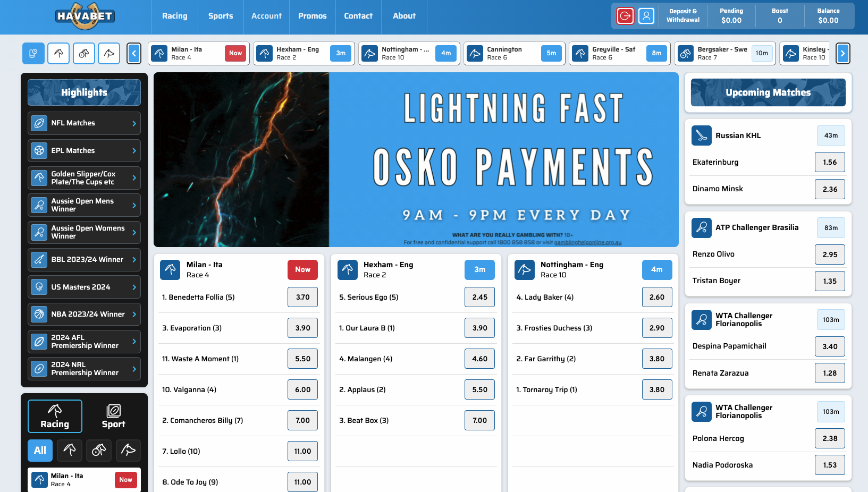Click horse icon on Hexham - Eng card
Image resolution: width=868 pixels, height=492 pixels.
pos(347,270)
